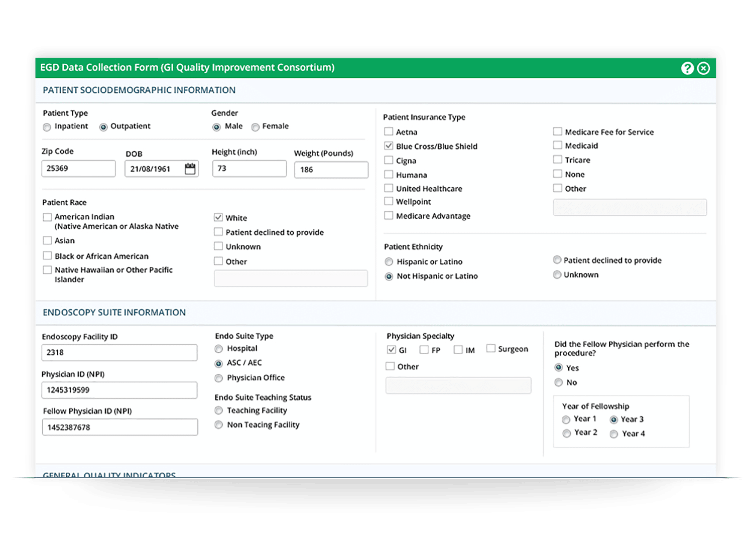Select No for Fellow performed procedure
Image resolution: width=753 pixels, height=560 pixels.
point(559,382)
